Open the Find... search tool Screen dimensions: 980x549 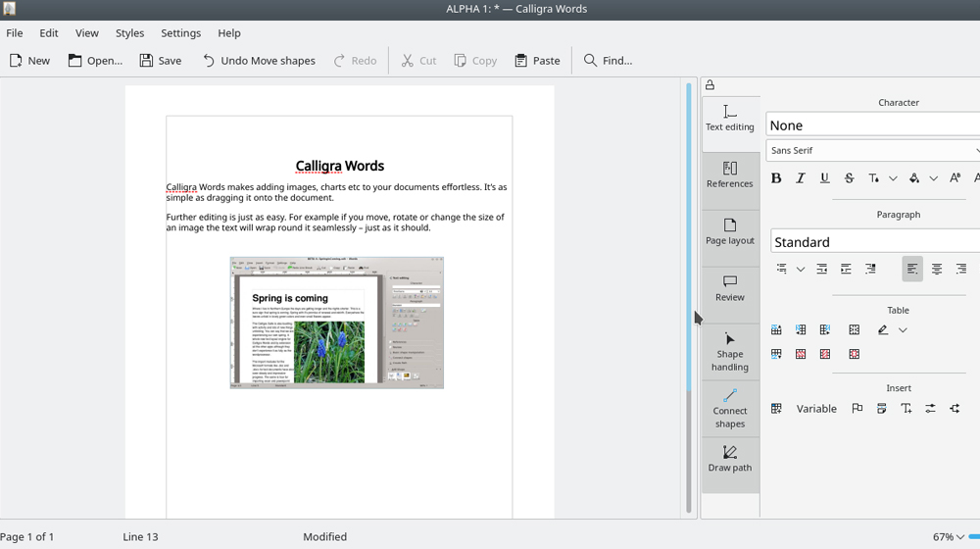[608, 61]
